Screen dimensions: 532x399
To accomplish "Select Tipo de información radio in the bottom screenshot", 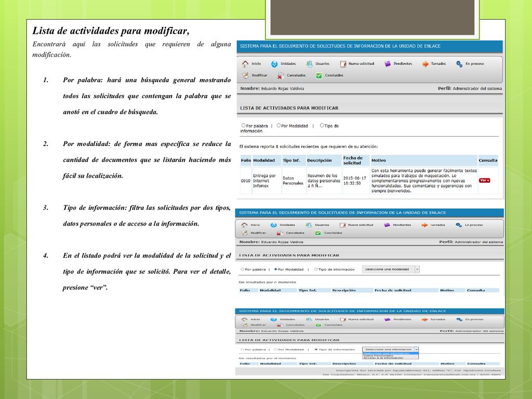I will (x=316, y=350).
